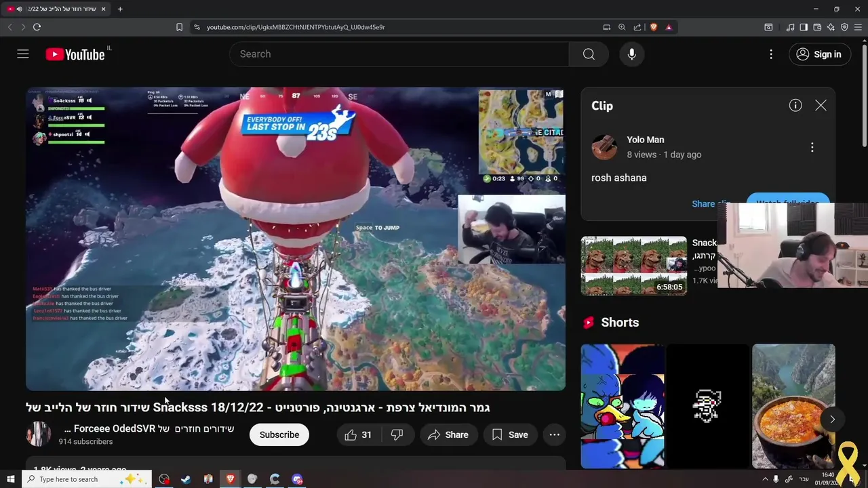Viewport: 868px width, 488px height.
Task: Open the Forceee OdedSVR channel name link
Action: (149, 428)
